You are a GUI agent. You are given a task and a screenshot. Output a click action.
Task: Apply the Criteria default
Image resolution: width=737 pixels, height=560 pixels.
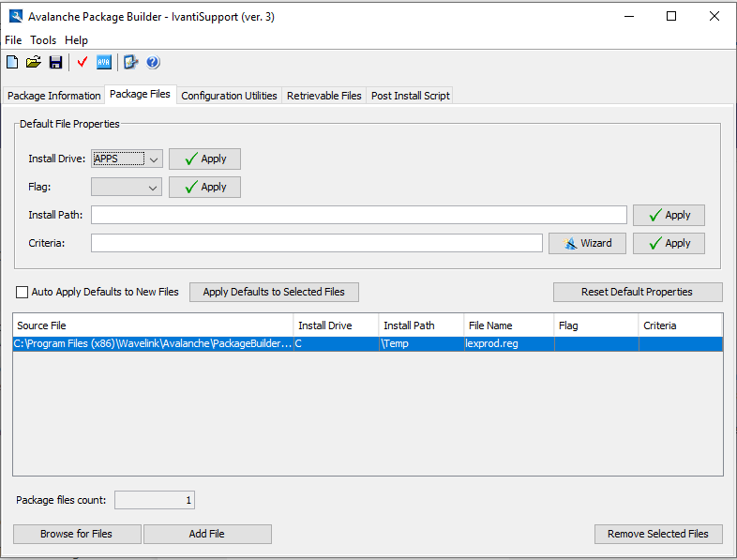pyautogui.click(x=669, y=244)
